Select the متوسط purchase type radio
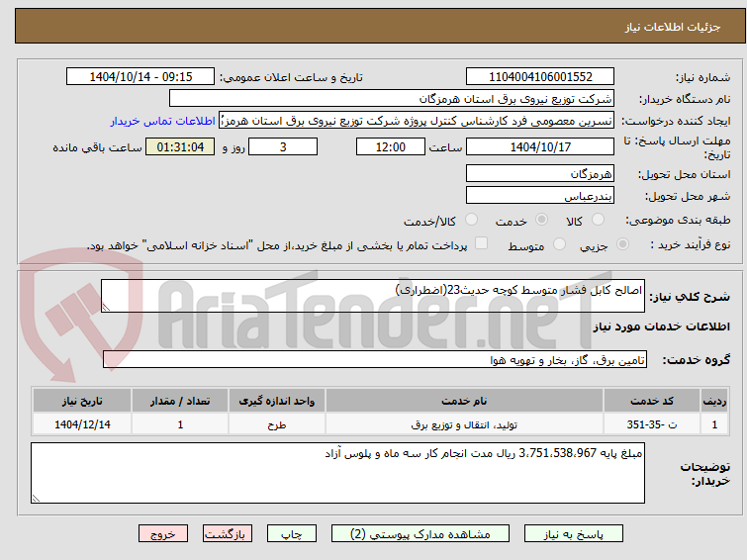Screen dimensions: 747x560 pyautogui.click(x=559, y=244)
